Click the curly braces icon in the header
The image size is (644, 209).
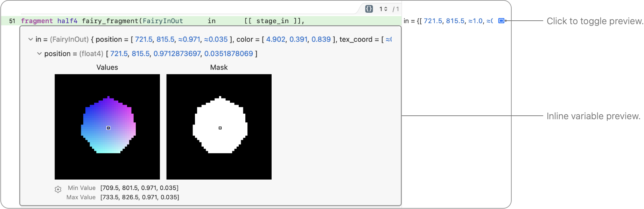tap(369, 9)
